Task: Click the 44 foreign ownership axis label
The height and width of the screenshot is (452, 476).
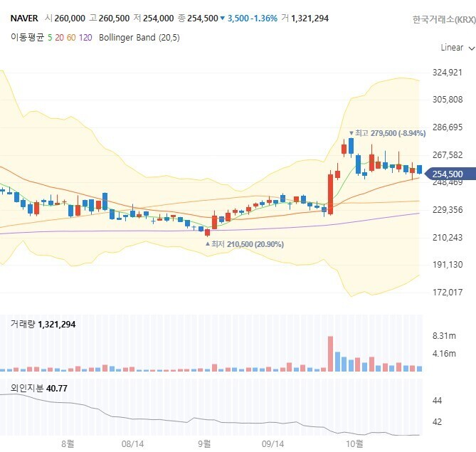Action: pyautogui.click(x=437, y=401)
